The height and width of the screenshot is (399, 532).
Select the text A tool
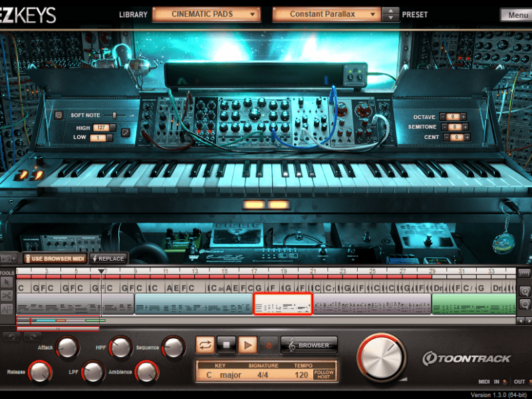coord(7,309)
